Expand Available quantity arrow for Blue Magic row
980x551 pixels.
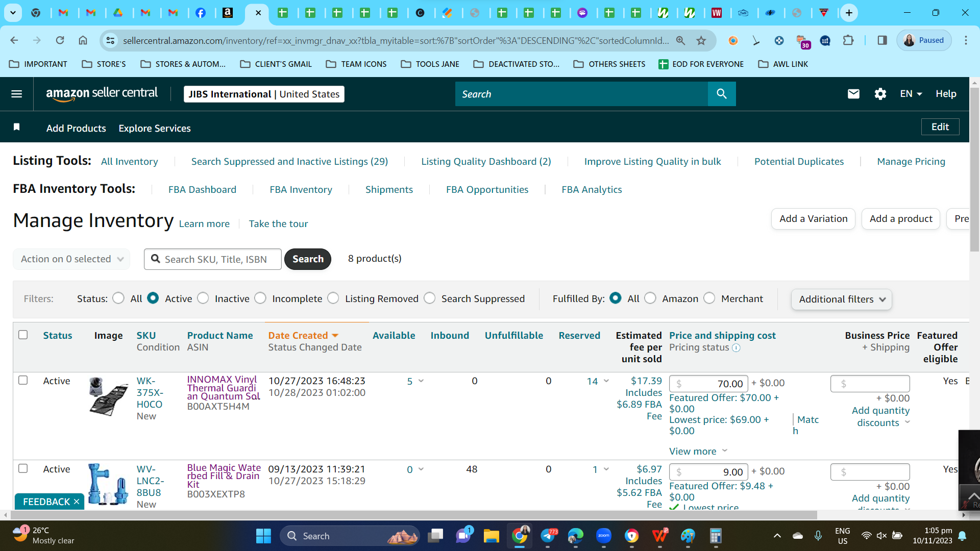coord(421,469)
